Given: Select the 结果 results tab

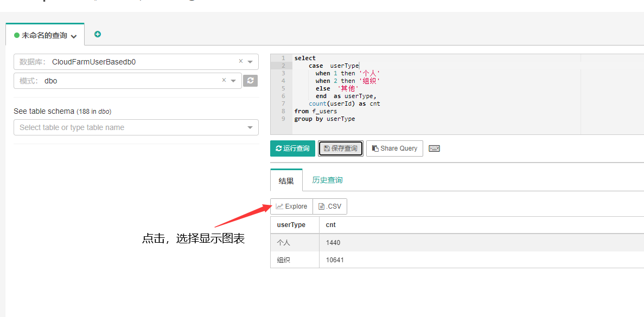Looking at the screenshot, I should coord(286,179).
